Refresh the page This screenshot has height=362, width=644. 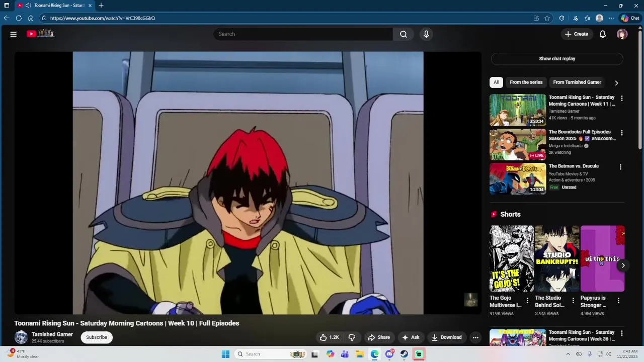pyautogui.click(x=19, y=18)
